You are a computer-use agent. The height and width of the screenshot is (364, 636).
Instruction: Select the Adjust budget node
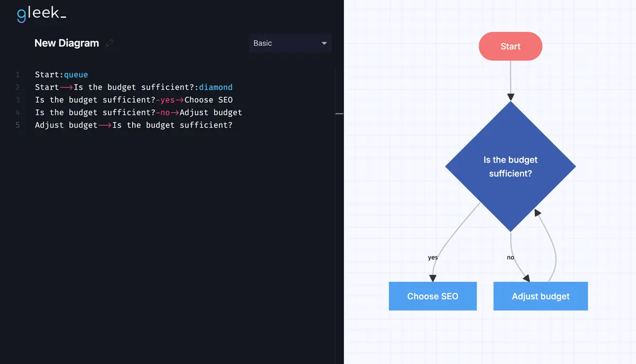(541, 296)
